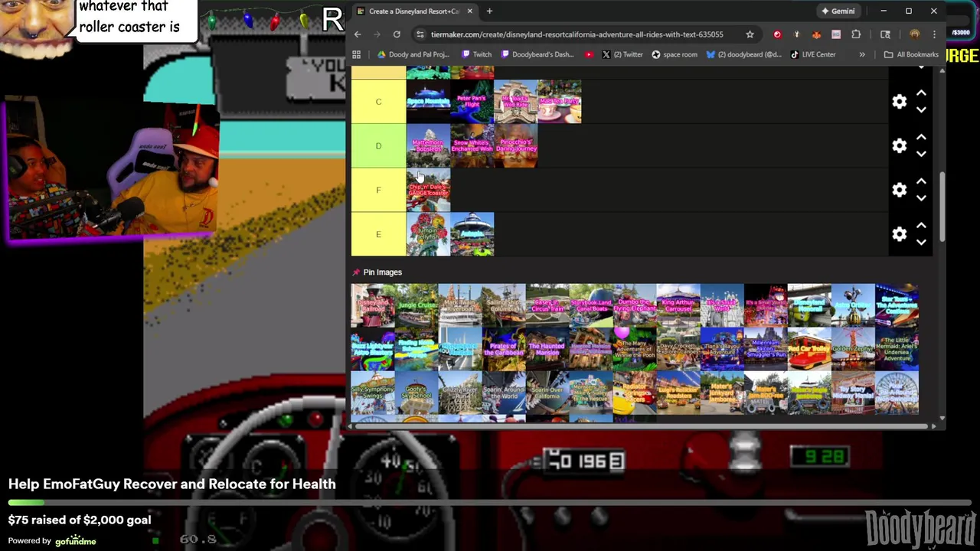Move tier F row up with arrow
This screenshot has height=551, width=980.
point(921,181)
